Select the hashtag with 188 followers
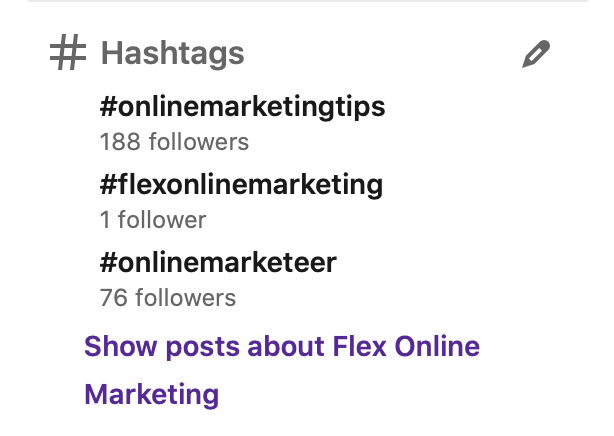The height and width of the screenshot is (436, 614). (x=242, y=107)
